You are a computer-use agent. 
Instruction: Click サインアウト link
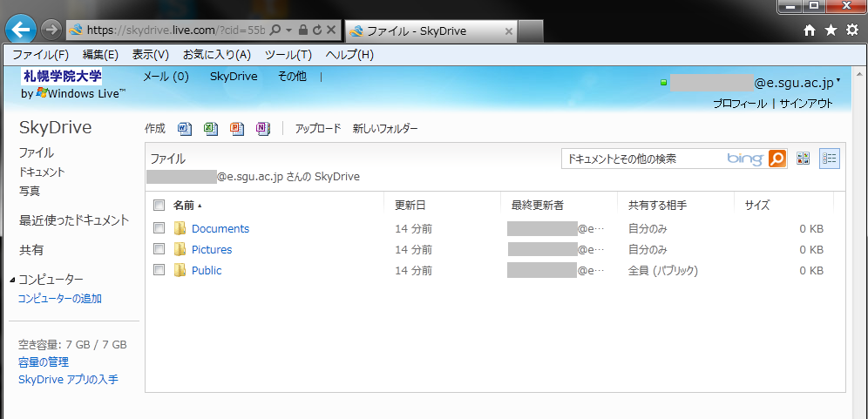(x=806, y=103)
